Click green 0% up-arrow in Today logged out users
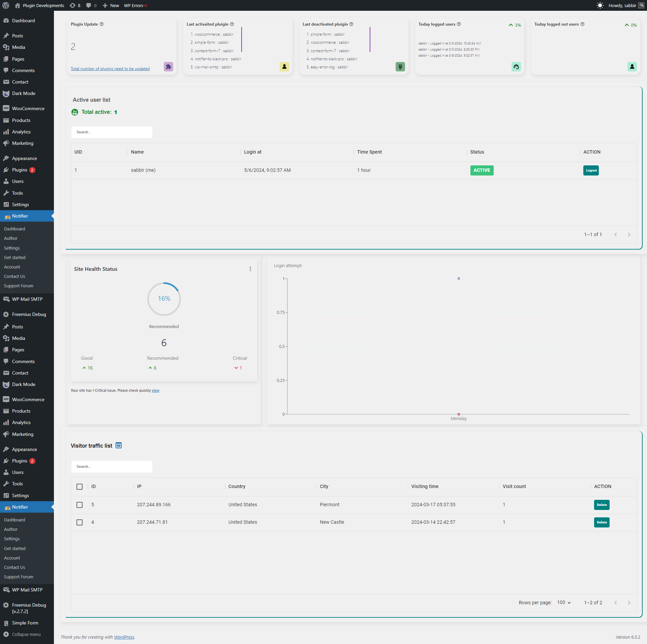647x644 pixels. pyautogui.click(x=627, y=25)
